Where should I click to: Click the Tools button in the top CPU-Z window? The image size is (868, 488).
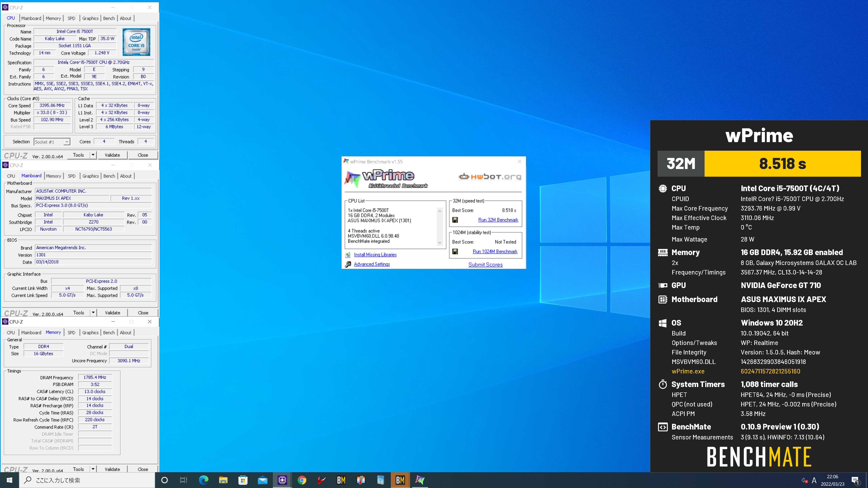click(x=78, y=155)
